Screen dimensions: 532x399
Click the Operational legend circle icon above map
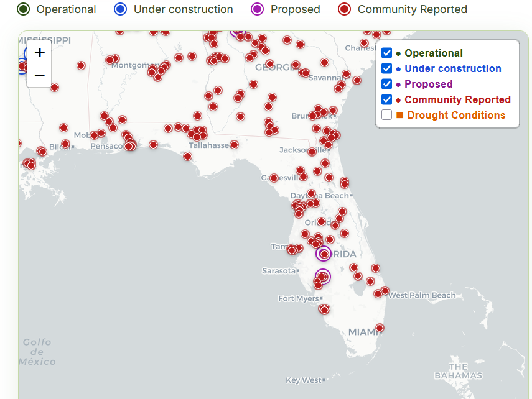24,9
